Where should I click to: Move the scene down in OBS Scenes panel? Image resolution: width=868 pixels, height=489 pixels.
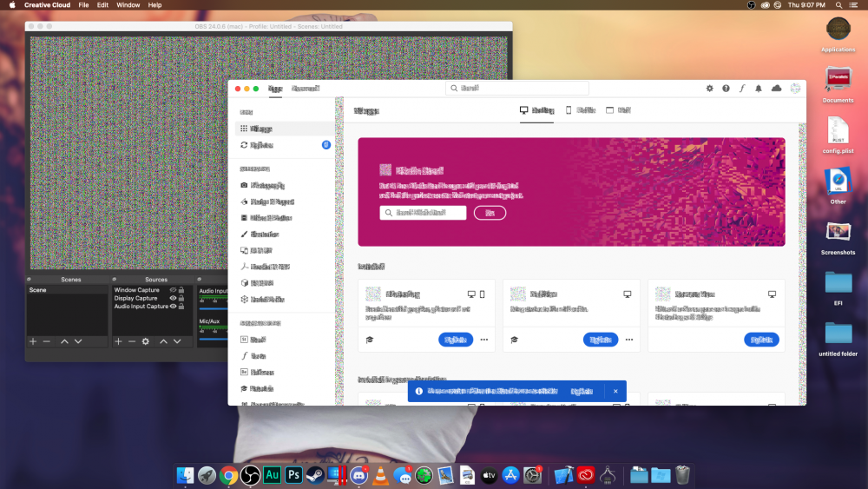click(78, 341)
